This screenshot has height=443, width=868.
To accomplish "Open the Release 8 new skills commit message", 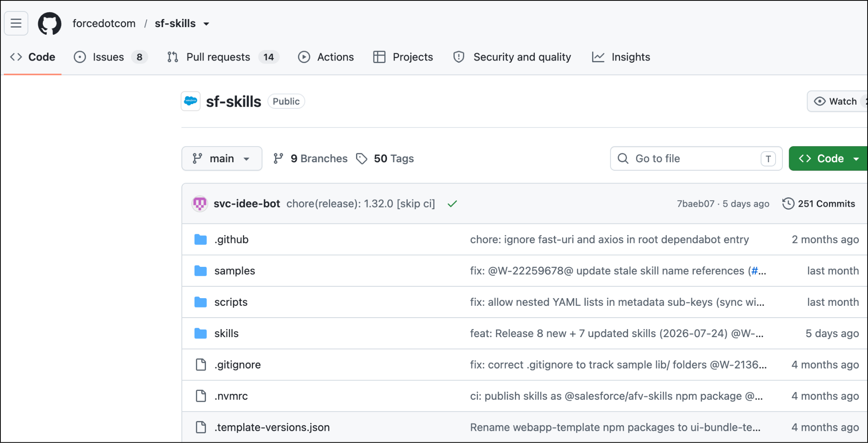I will [617, 333].
